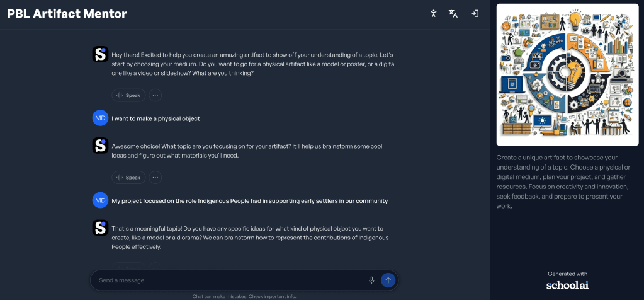This screenshot has height=300, width=644.
Task: Click SchoolAI avatar beside the "Hey there!" message
Action: pos(100,54)
